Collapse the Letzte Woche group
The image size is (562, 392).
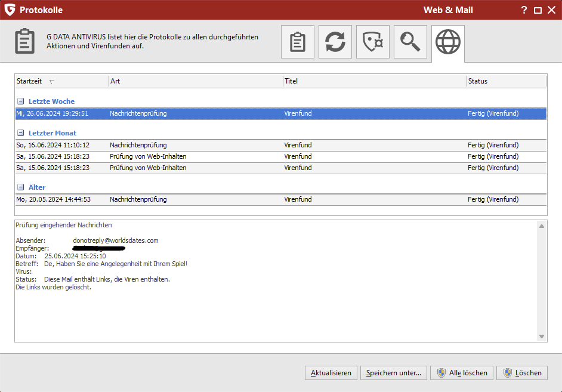point(21,101)
